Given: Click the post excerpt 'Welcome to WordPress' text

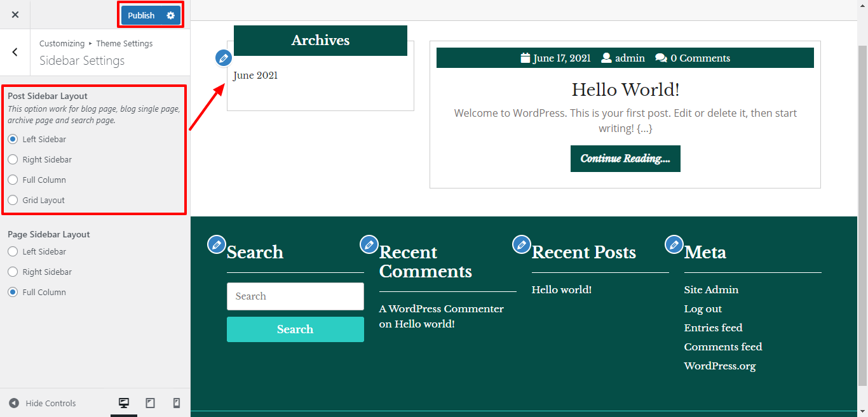Looking at the screenshot, I should [x=625, y=121].
